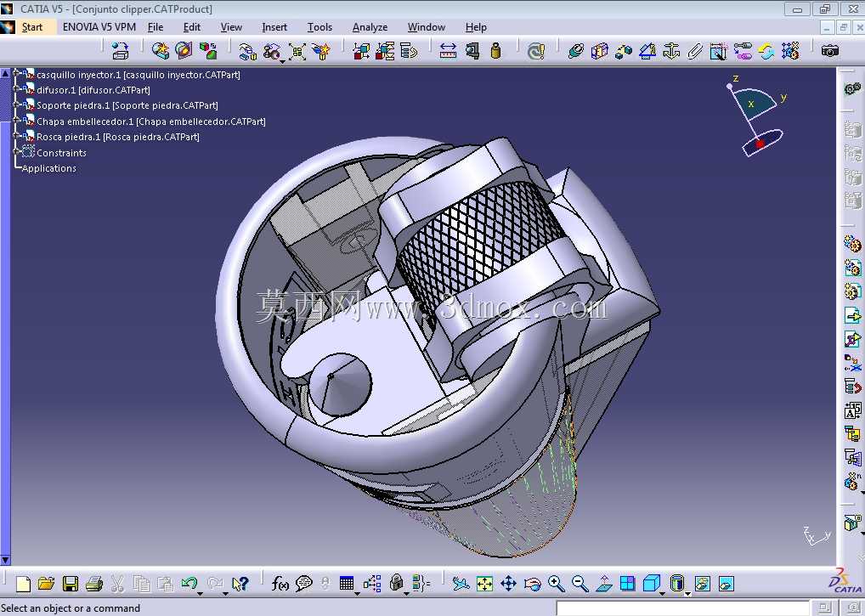Click the Fly Mode airplane icon

461,584
